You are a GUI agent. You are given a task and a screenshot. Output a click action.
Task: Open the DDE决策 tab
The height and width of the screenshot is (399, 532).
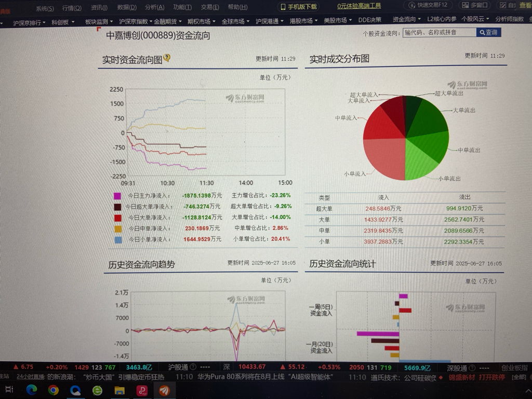[x=370, y=20]
